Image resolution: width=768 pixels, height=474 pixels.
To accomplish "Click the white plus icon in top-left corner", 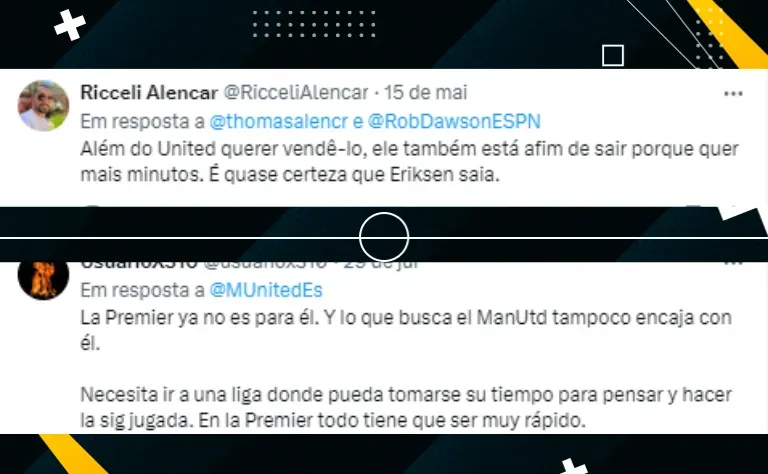I will [70, 24].
